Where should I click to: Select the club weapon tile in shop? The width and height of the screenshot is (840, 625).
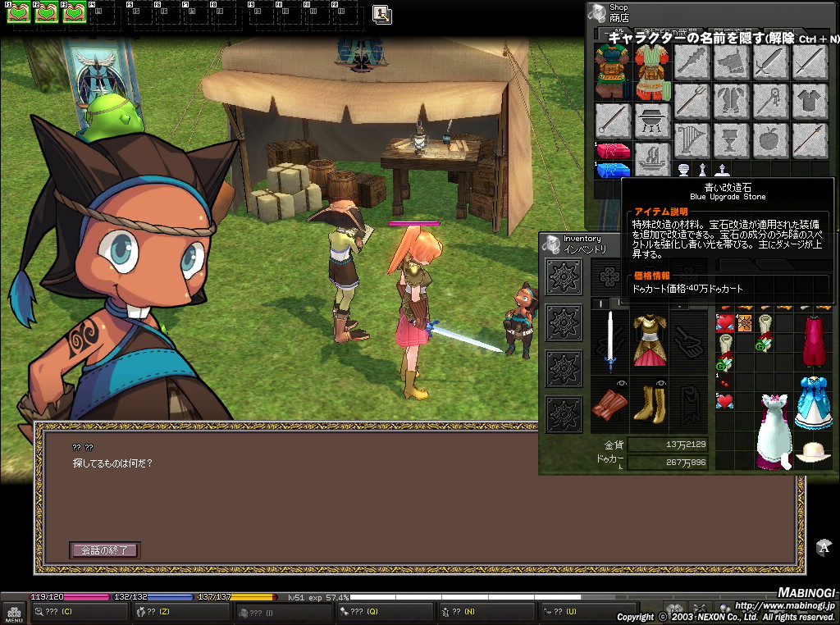point(692,62)
